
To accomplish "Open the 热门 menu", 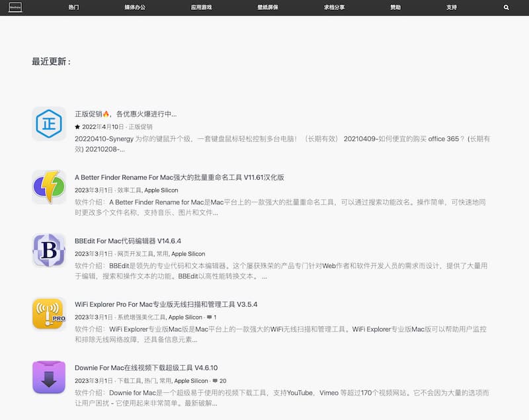I will (73, 7).
